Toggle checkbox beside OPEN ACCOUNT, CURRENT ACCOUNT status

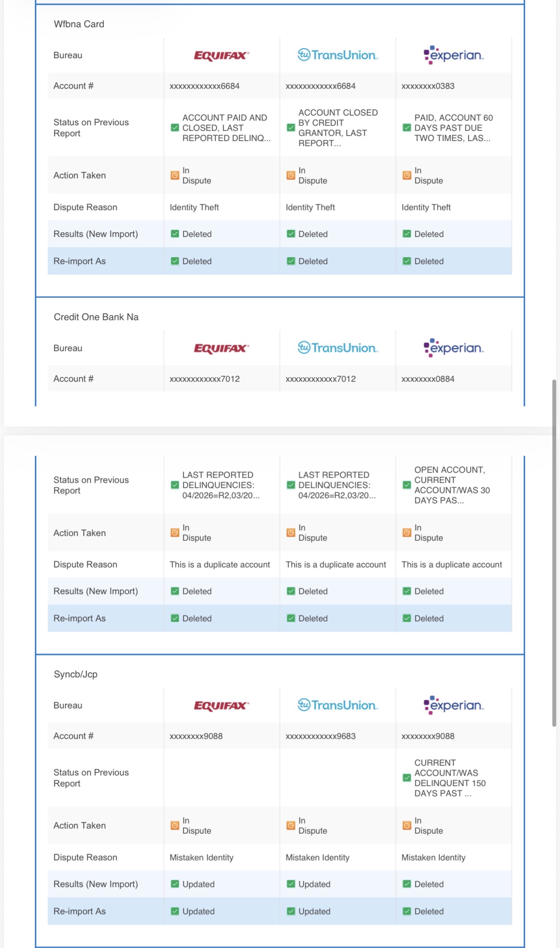(x=407, y=485)
